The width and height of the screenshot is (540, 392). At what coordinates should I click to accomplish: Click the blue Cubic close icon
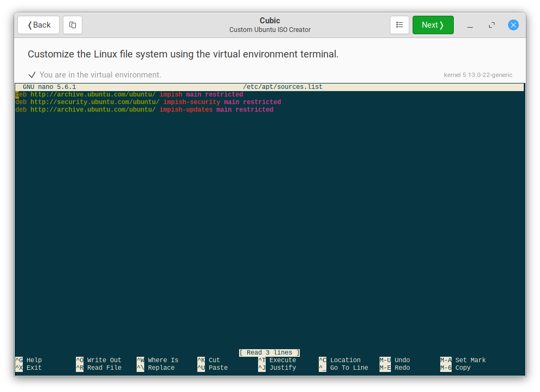tap(513, 25)
